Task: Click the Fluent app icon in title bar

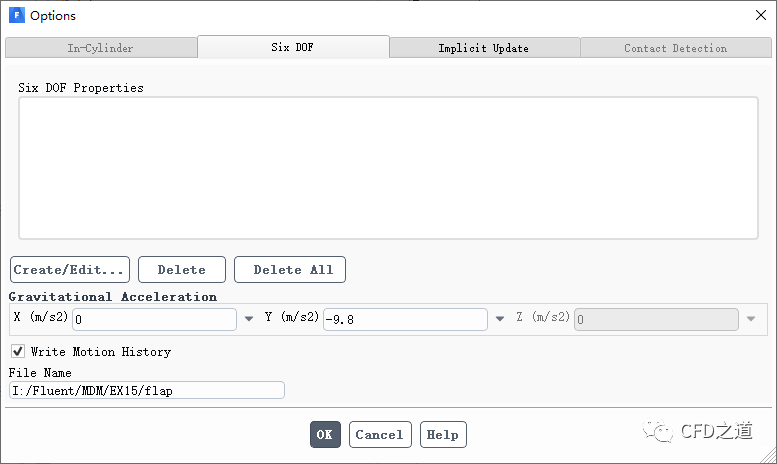Action: click(x=16, y=15)
